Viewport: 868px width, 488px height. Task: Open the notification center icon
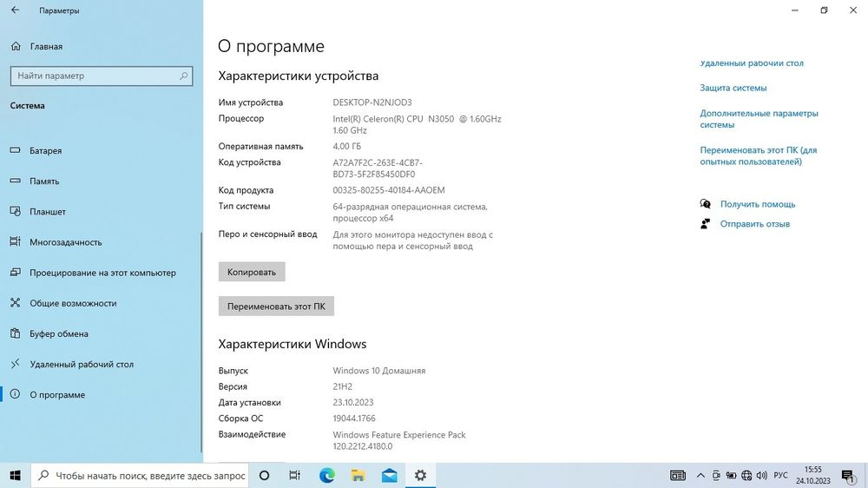[x=847, y=476]
